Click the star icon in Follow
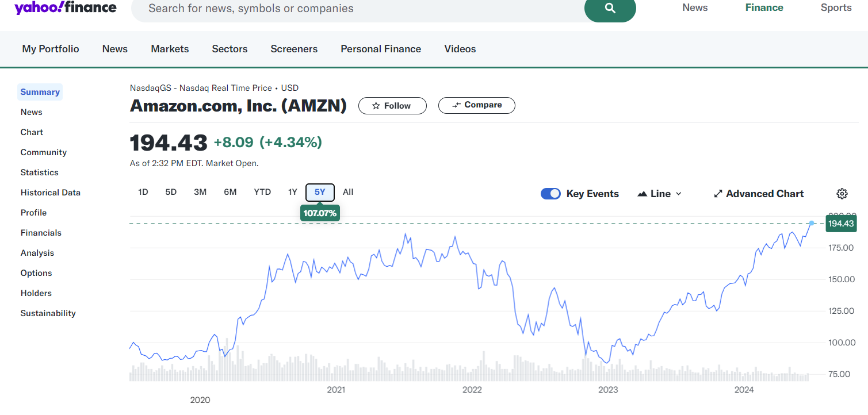868x415 pixels. tap(376, 106)
